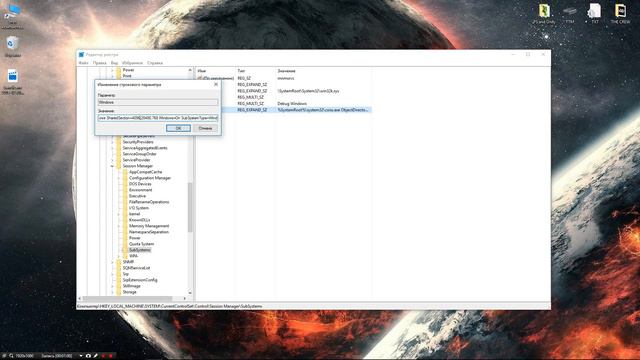Screen dimensions: 640x360
Task: Click the registry path in the status bar
Action: point(169,306)
